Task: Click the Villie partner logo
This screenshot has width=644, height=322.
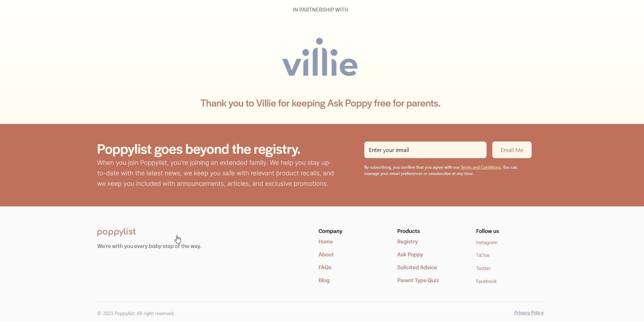Action: coord(320,57)
